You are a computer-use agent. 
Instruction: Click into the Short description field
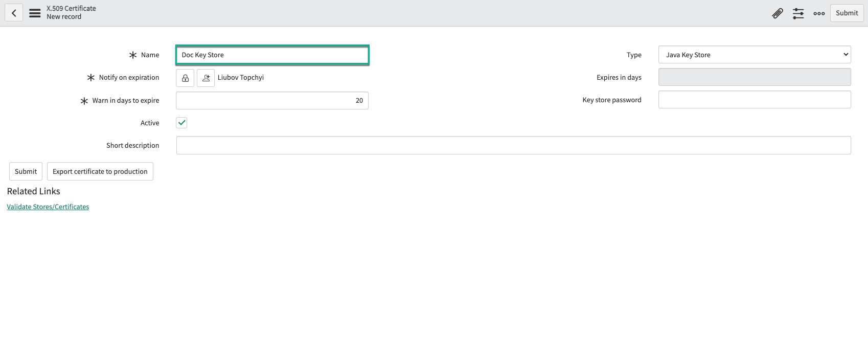(x=513, y=145)
